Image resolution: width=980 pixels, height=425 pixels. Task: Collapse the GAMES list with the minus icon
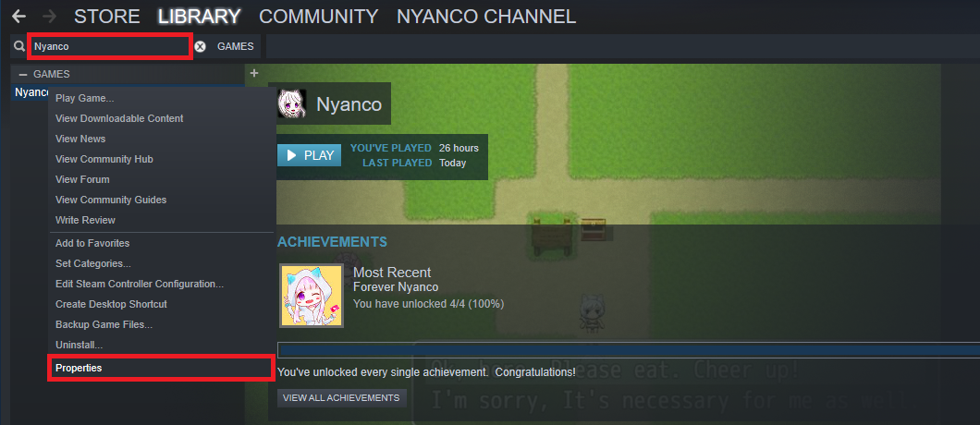[23, 74]
